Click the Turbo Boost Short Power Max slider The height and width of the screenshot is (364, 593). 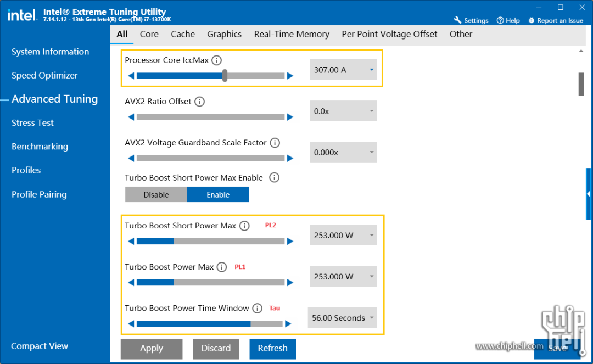point(211,242)
